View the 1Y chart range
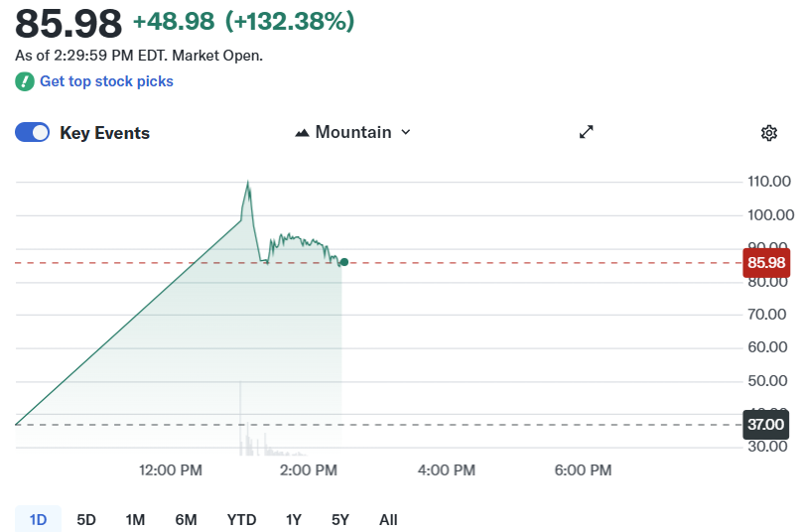The height and width of the screenshot is (532, 802). click(294, 519)
